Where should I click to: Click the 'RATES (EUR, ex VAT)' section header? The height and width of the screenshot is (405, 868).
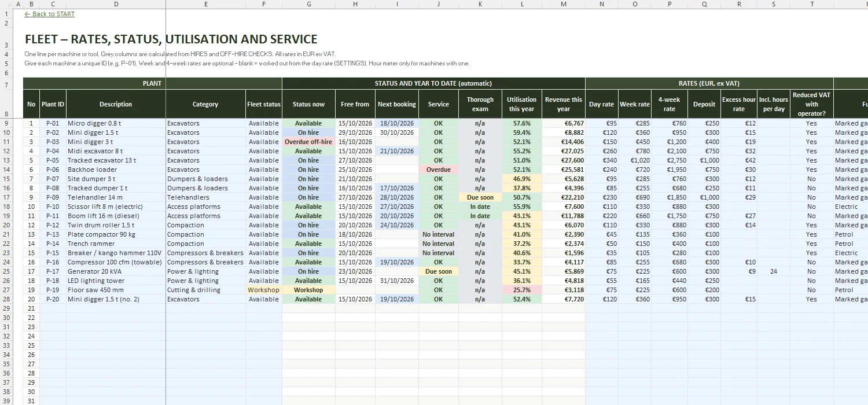point(709,83)
